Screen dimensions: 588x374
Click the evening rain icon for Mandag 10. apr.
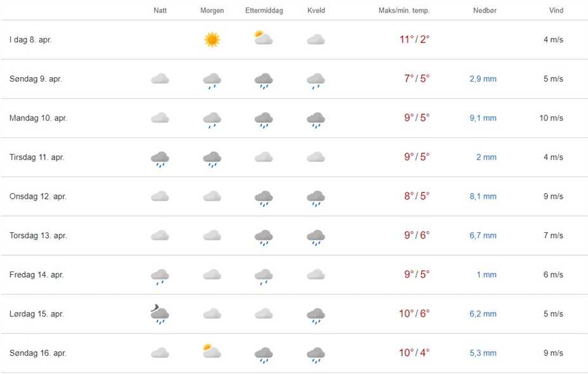click(x=316, y=119)
